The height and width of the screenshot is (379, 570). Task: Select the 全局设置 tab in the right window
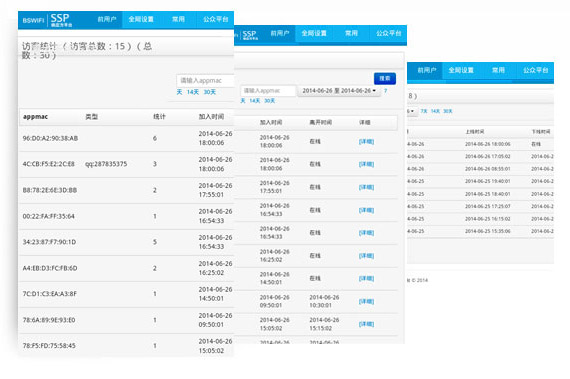[x=461, y=70]
